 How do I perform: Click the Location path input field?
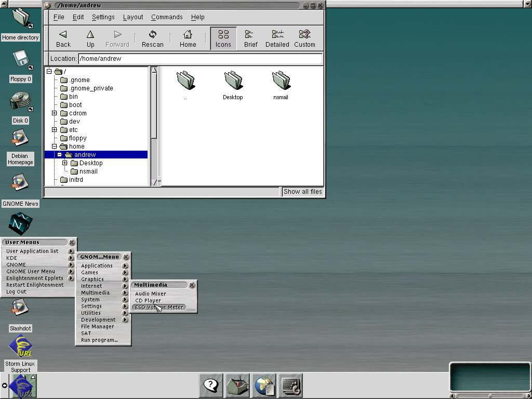tap(200, 59)
